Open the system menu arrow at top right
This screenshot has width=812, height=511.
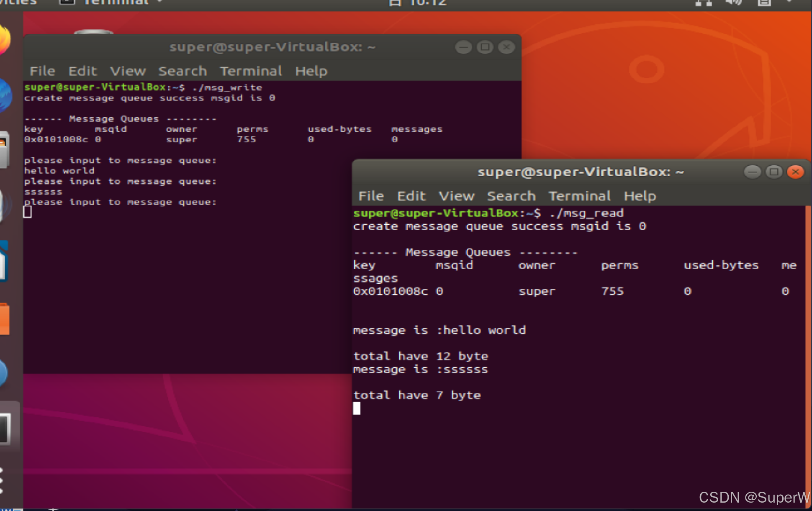[x=789, y=2]
